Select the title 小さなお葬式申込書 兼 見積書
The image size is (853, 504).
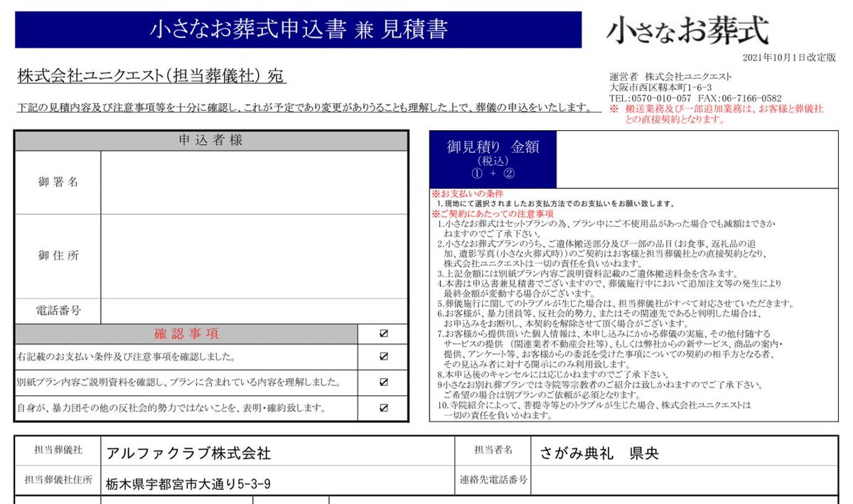(299, 29)
